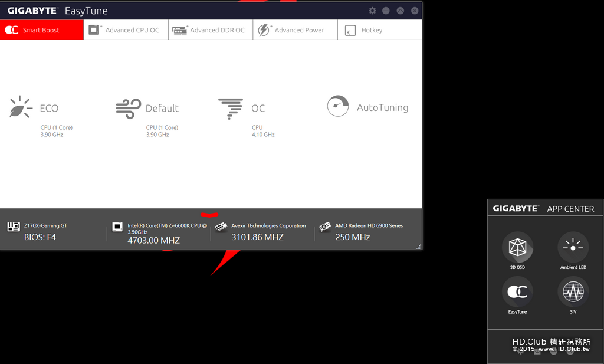Activate the OC tornado mode icon

(x=231, y=109)
